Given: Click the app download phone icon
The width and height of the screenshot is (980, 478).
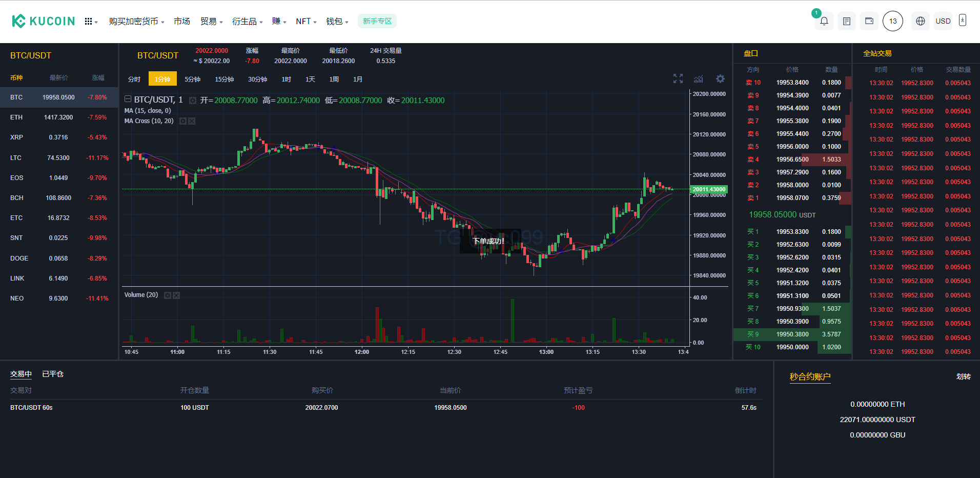Looking at the screenshot, I should pyautogui.click(x=963, y=21).
